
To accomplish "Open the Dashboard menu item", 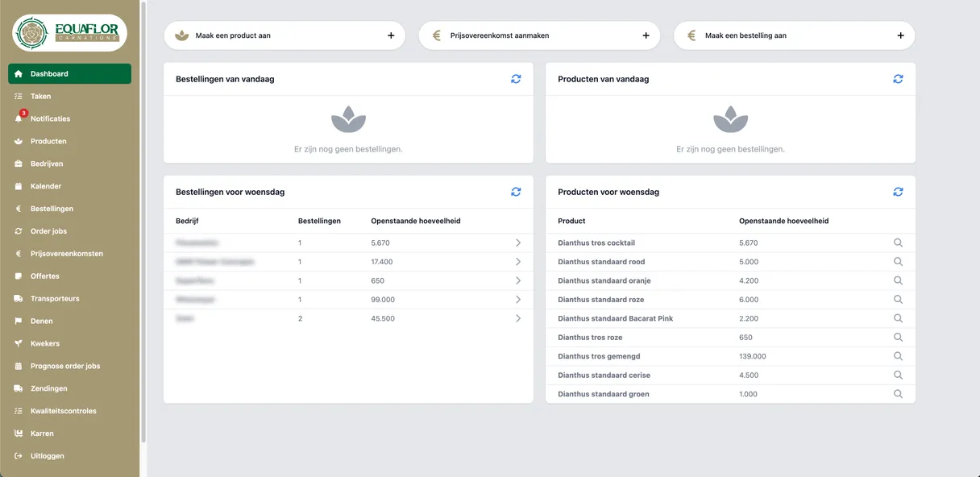I will [70, 74].
